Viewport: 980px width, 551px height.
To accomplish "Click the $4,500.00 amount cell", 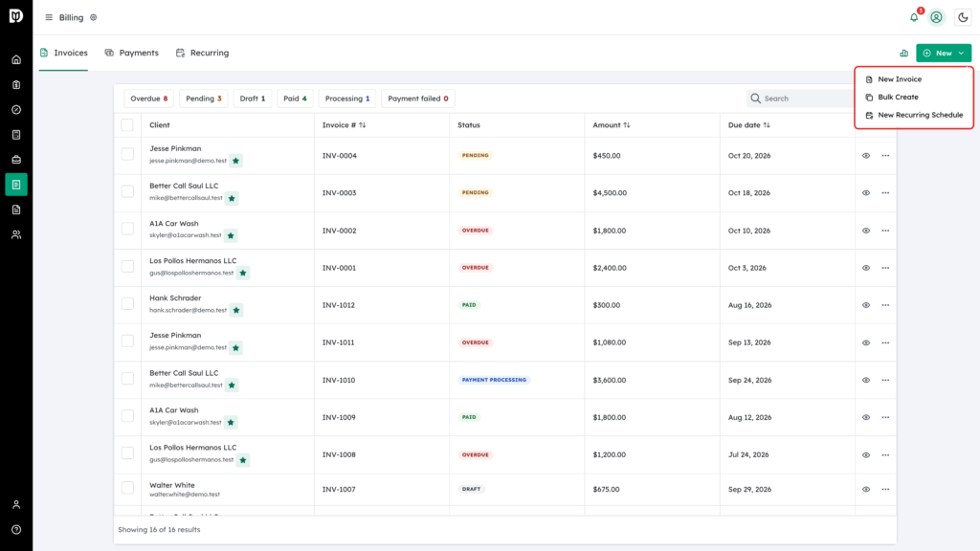I will (610, 193).
